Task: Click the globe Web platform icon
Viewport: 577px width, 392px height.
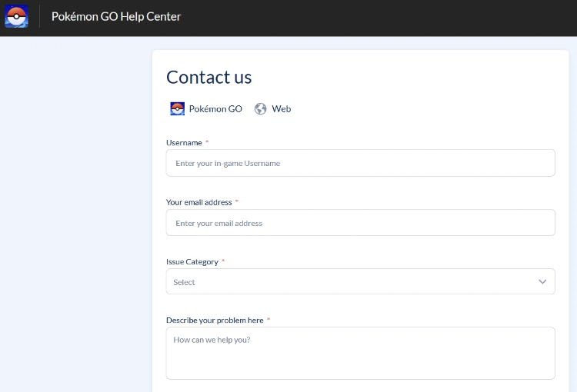Action: pos(261,109)
